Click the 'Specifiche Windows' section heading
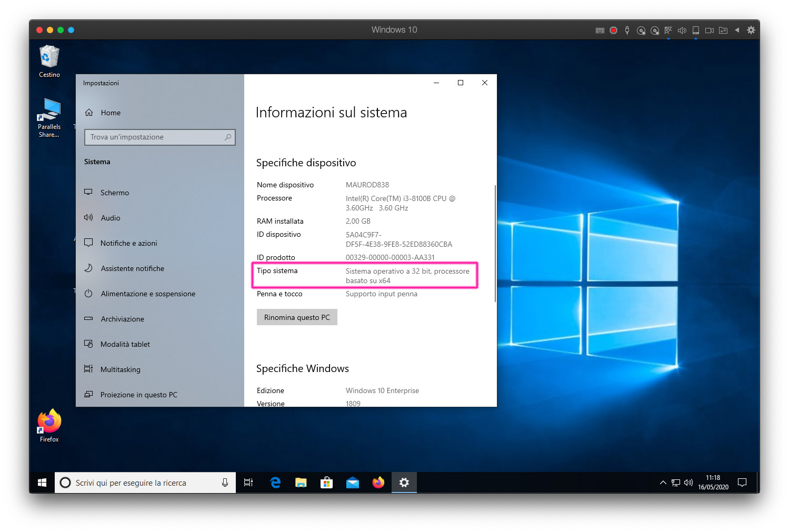The width and height of the screenshot is (789, 532). pyautogui.click(x=303, y=368)
